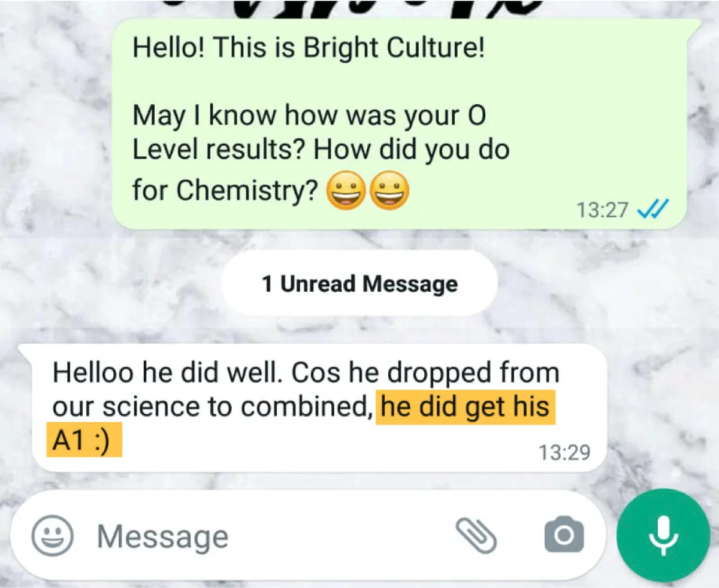
Task: Open the camera from message bar
Action: (564, 535)
